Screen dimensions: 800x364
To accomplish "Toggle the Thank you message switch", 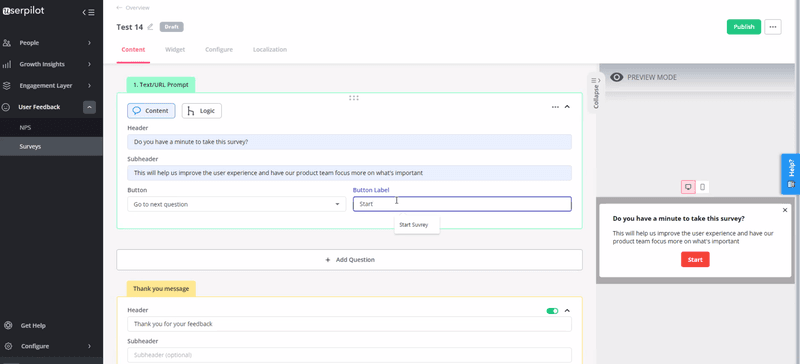I will point(552,310).
